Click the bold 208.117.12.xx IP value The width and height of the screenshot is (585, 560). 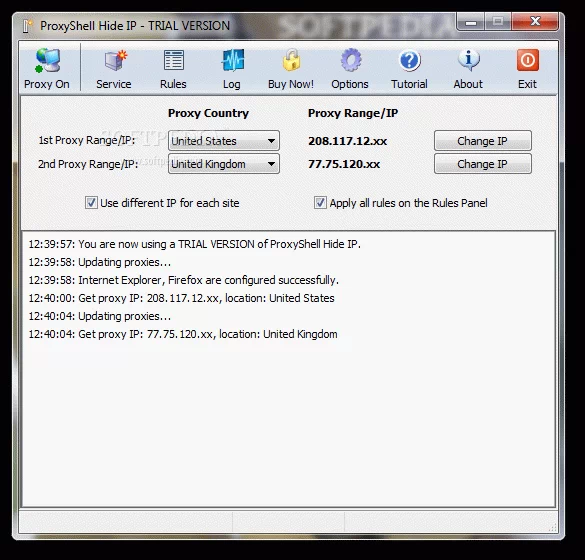point(347,141)
